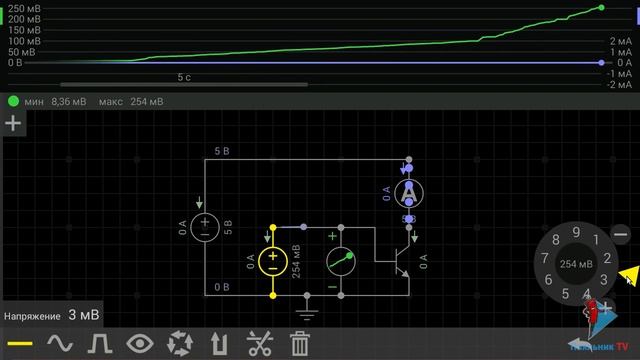Choose the sine wave waveform
The image size is (640, 360).
[x=60, y=343]
